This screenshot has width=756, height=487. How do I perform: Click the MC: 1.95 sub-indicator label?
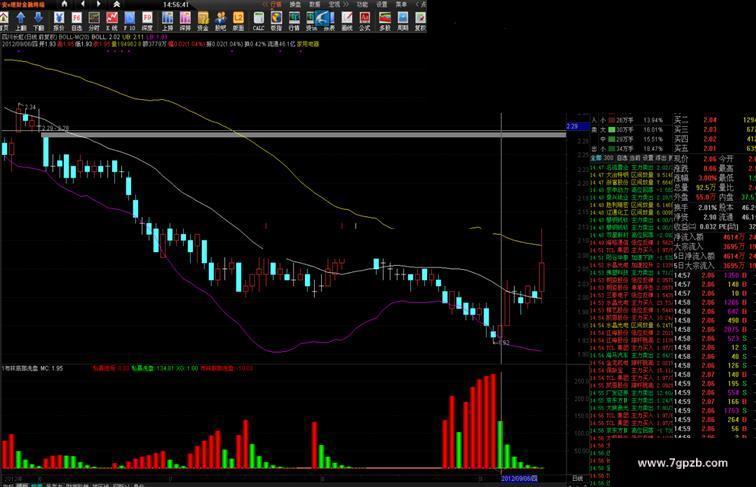pyautogui.click(x=52, y=368)
